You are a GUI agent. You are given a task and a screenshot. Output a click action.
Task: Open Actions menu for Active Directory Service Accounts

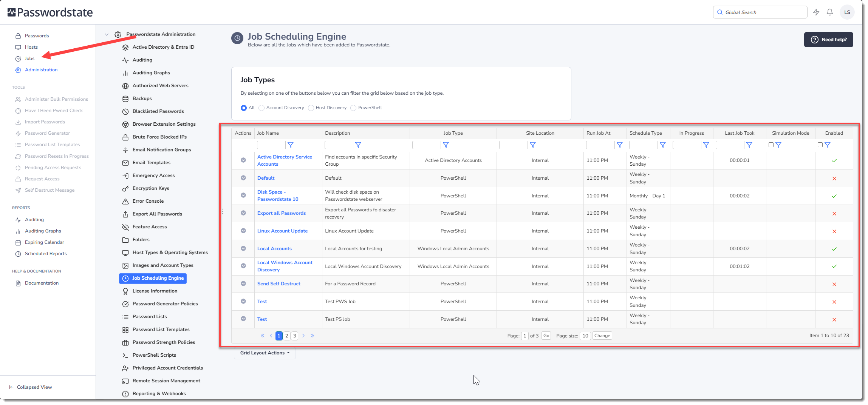[x=243, y=160]
